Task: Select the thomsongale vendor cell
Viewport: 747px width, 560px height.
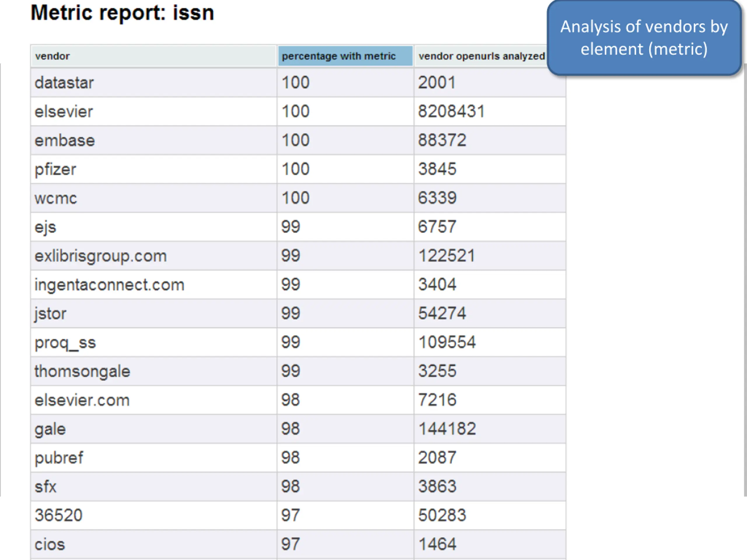Action: pos(154,371)
